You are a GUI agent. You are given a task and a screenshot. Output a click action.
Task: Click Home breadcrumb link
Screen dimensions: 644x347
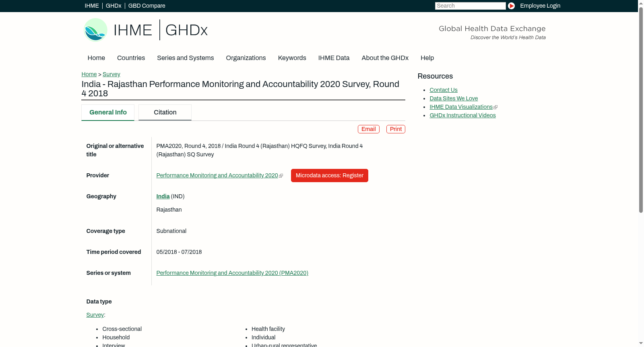click(x=89, y=74)
